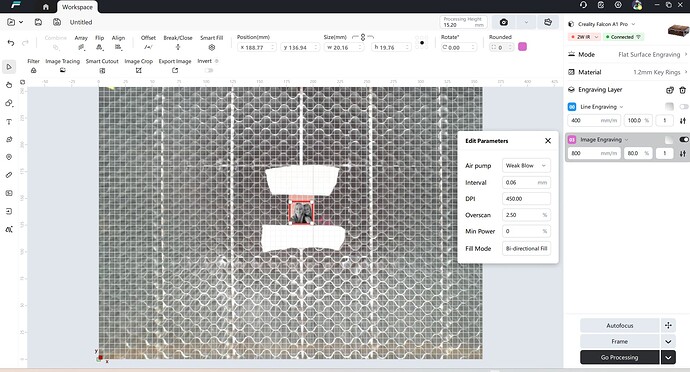Expand the Frame options dropdown

(668, 342)
